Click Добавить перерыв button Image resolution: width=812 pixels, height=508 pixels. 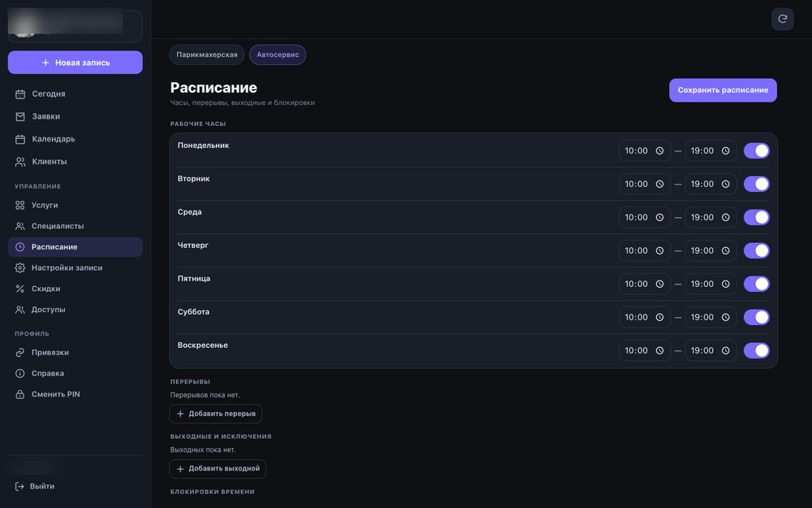point(215,414)
